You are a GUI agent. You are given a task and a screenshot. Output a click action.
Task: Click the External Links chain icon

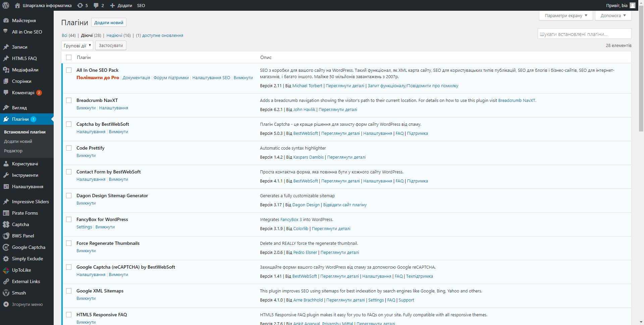[x=6, y=281]
